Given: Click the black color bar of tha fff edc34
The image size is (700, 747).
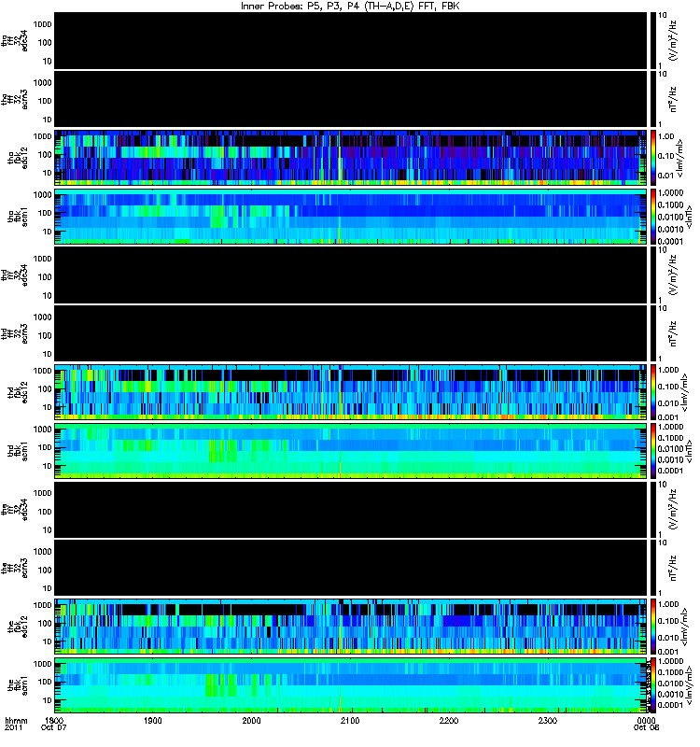Looking at the screenshot, I should [x=652, y=40].
